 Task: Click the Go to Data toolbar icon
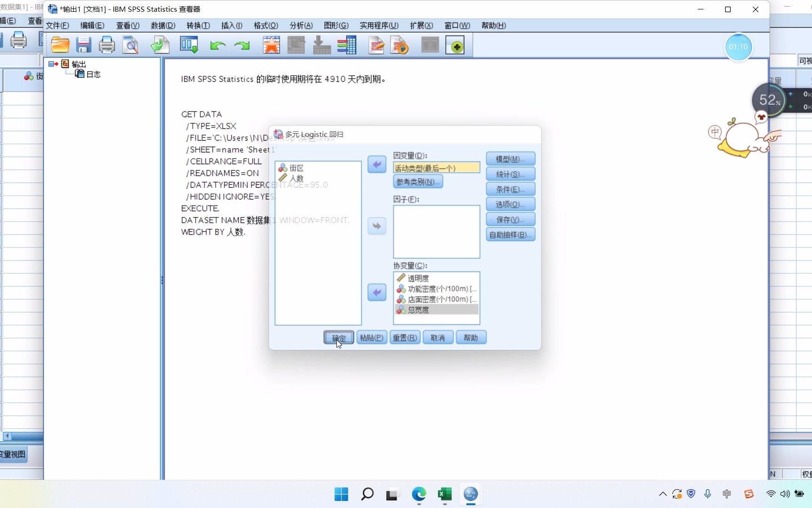click(x=188, y=45)
